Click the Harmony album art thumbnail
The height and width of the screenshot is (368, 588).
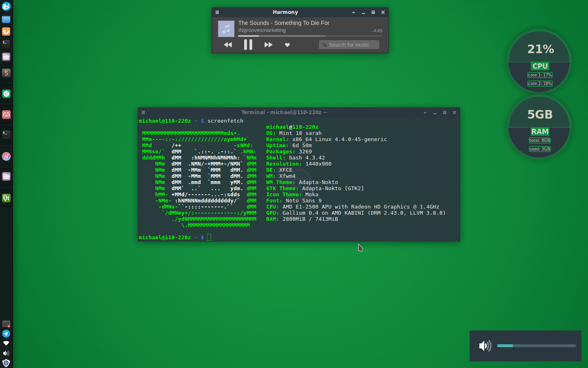tap(226, 29)
